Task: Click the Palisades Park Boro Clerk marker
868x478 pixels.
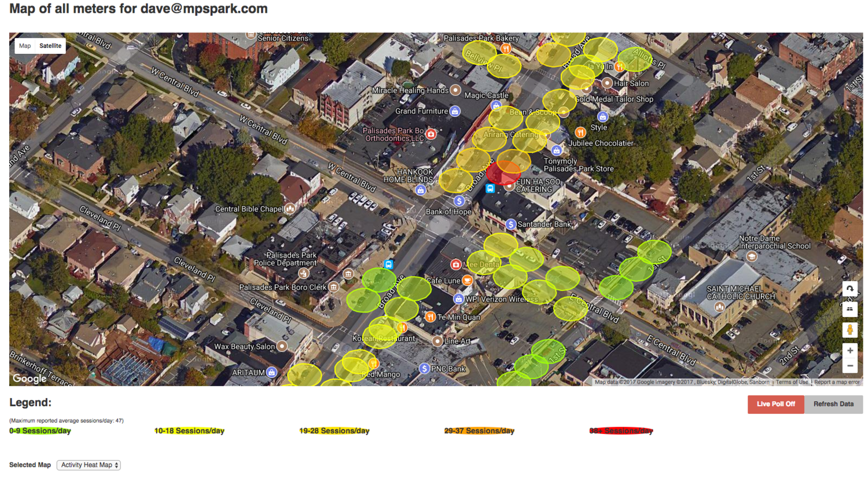Action: tap(334, 287)
